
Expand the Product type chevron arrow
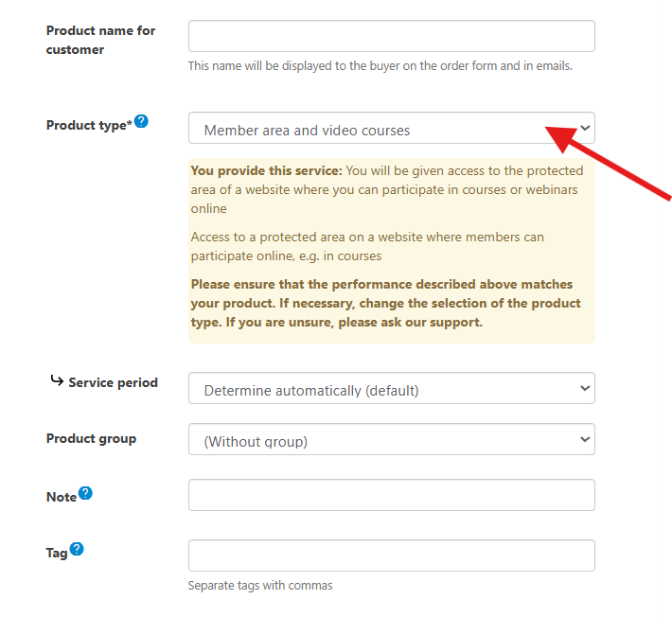(x=585, y=128)
